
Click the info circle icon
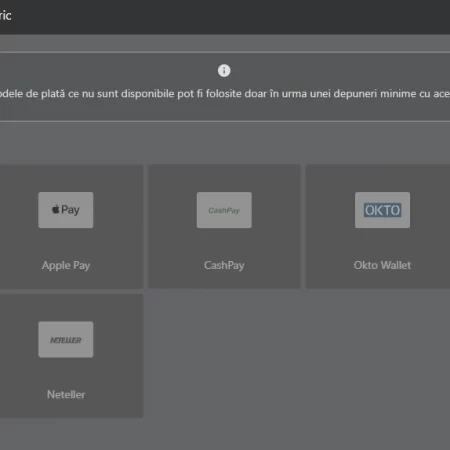(224, 71)
